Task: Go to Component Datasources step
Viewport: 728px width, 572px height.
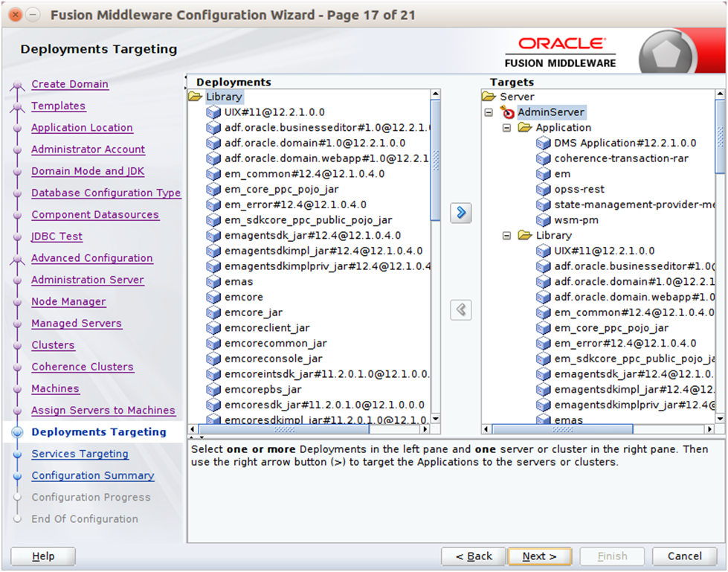Action: point(95,214)
